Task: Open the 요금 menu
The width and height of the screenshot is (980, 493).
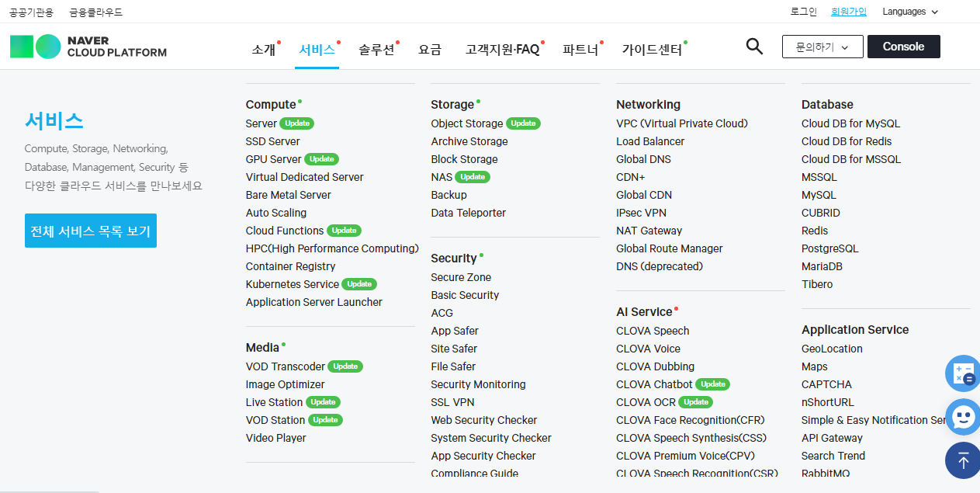Action: [430, 50]
